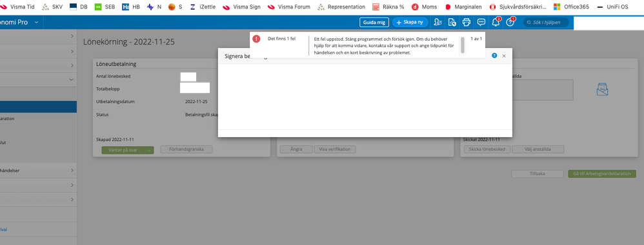The image size is (644, 245).
Task: Click the Skicka lönebesked button
Action: pyautogui.click(x=487, y=149)
